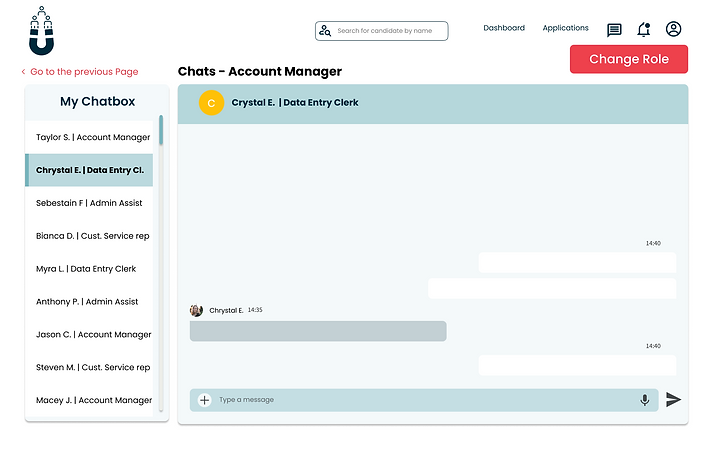Click the sender name 'Chrystal E.' above the message
Image resolution: width=710 pixels, height=454 pixels.
point(226,311)
